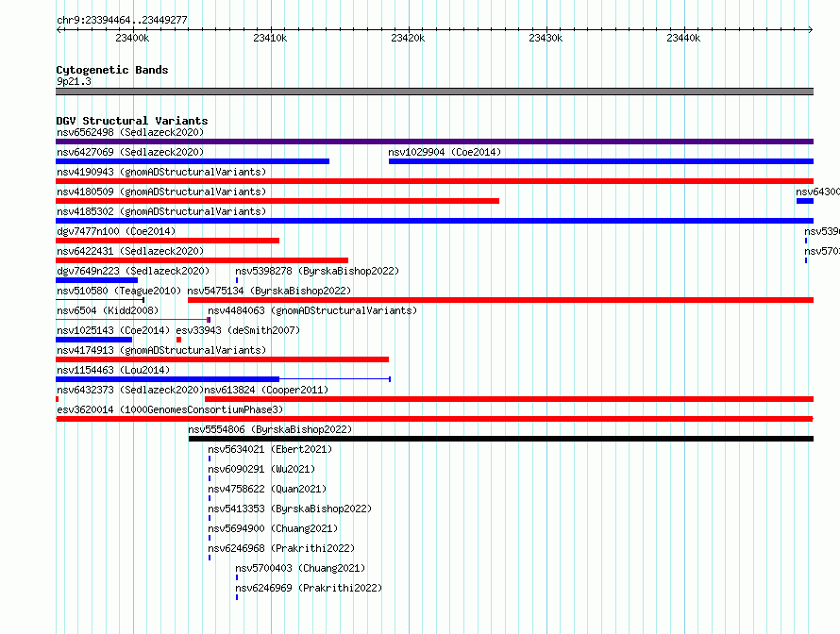Click the nsv5700403 (Chuang2021) label
Viewport: 840px width, 634px height.
pyautogui.click(x=300, y=568)
